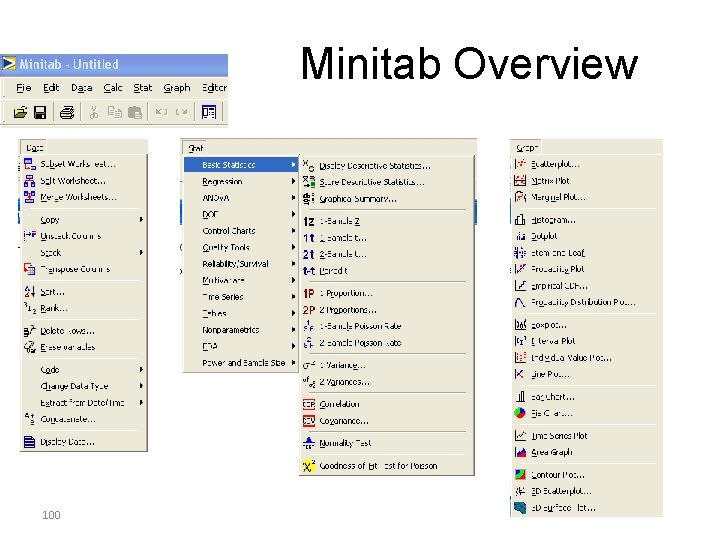Image resolution: width=720 pixels, height=540 pixels.
Task: Click the Goodness-of-Fit chi-square icon
Action: (x=309, y=466)
